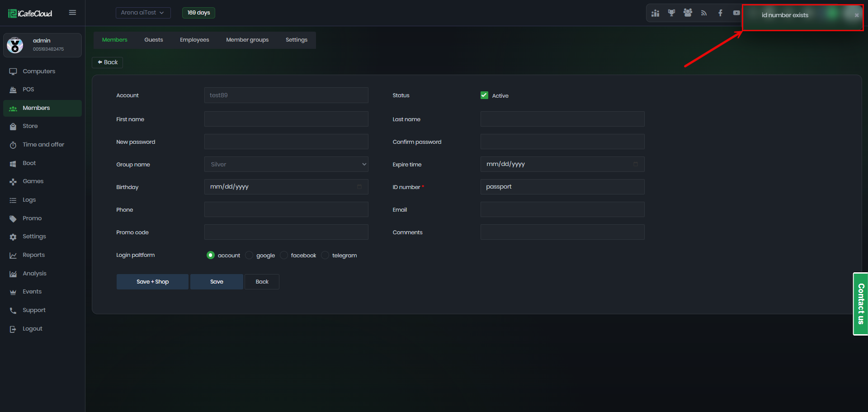Open the Expire time date picker
868x412 pixels.
pyautogui.click(x=635, y=164)
